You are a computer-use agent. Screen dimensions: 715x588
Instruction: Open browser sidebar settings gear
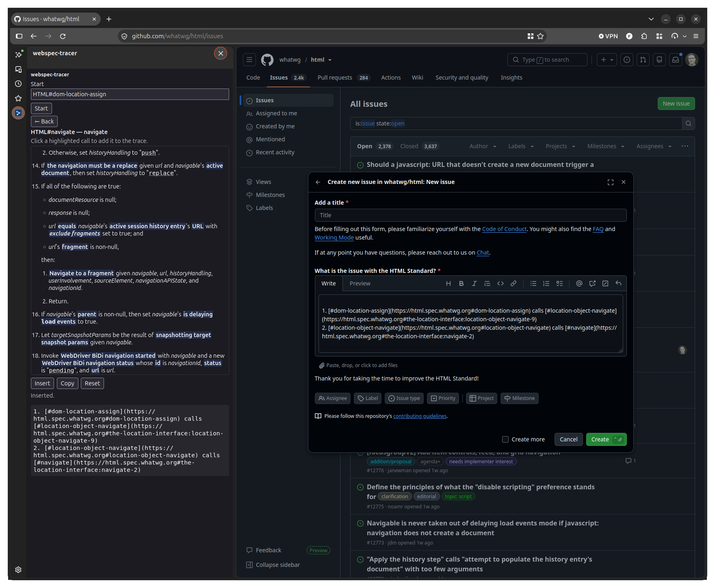pos(18,570)
